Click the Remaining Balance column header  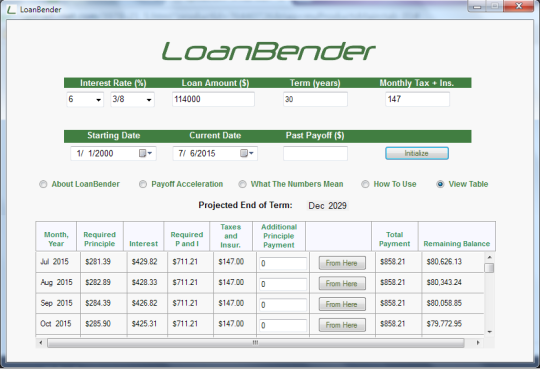tap(457, 236)
